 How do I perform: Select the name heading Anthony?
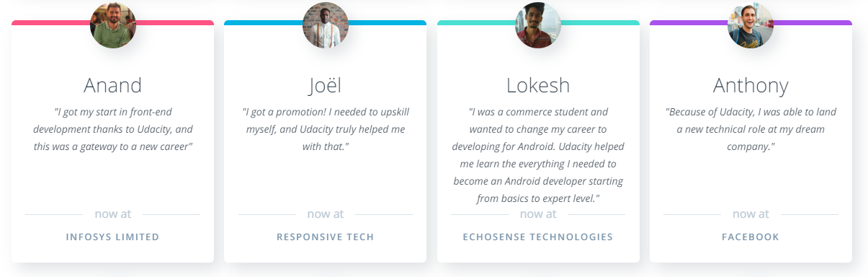click(751, 86)
